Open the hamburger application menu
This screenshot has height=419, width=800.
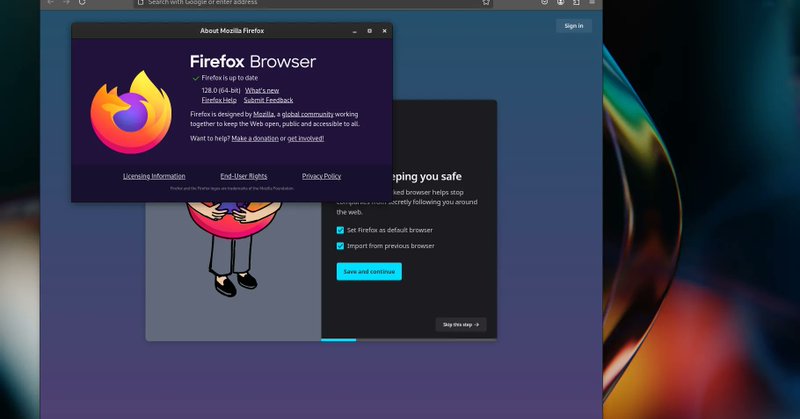tap(592, 2)
